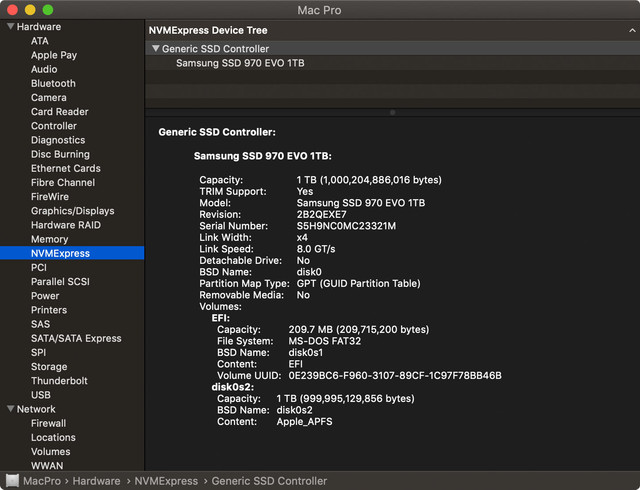This screenshot has height=490, width=640.
Task: Click the Link Width value x4
Action: pos(302,237)
